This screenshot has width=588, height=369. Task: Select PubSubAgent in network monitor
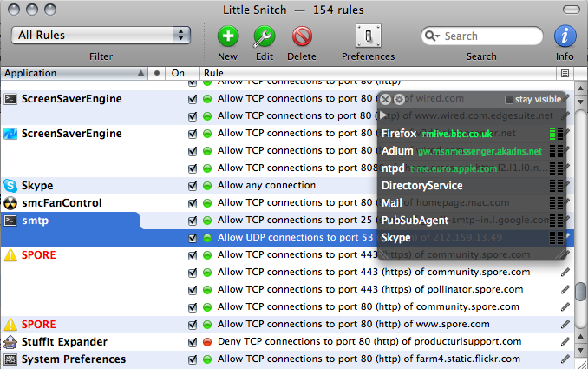[x=415, y=221]
